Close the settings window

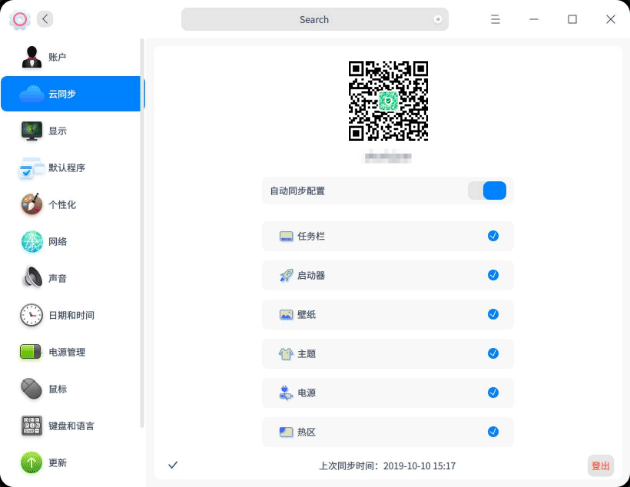611,19
